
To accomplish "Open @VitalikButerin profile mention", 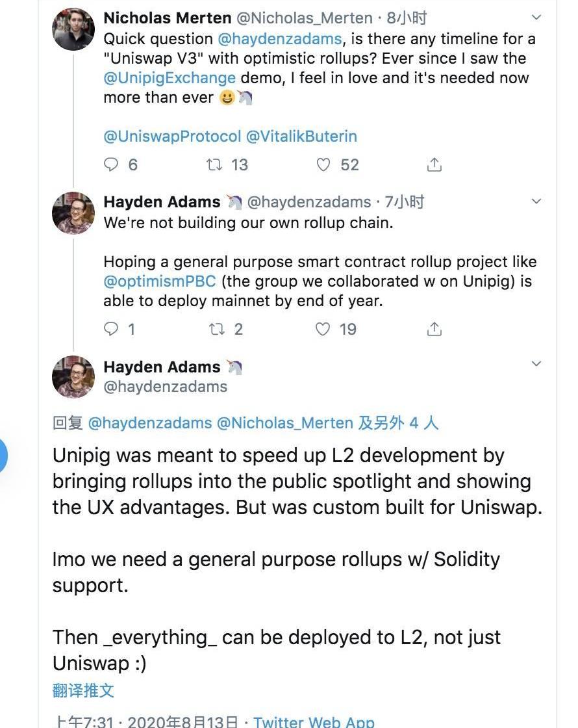I will click(x=301, y=136).
